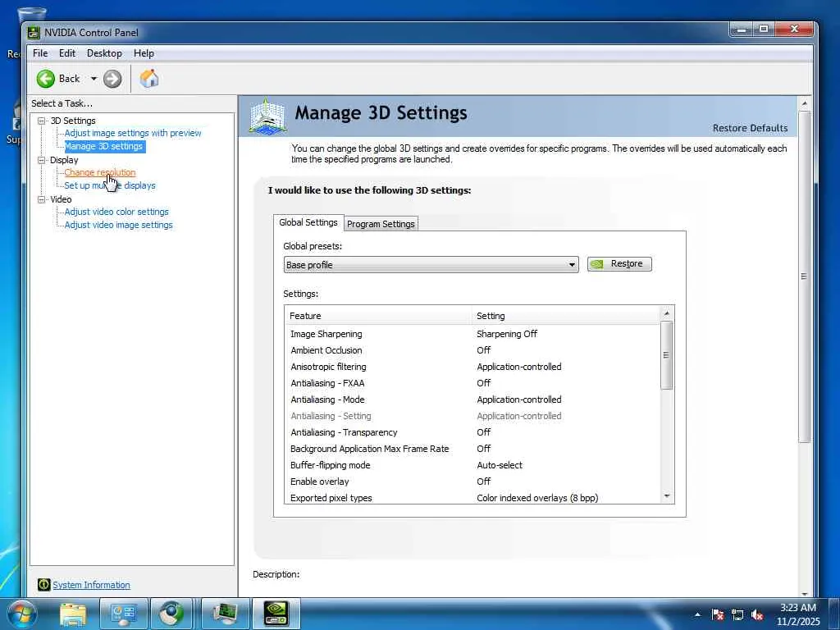Image resolution: width=840 pixels, height=630 pixels.
Task: Click the NVIDIA Control Panel title bar icon
Action: [x=34, y=33]
